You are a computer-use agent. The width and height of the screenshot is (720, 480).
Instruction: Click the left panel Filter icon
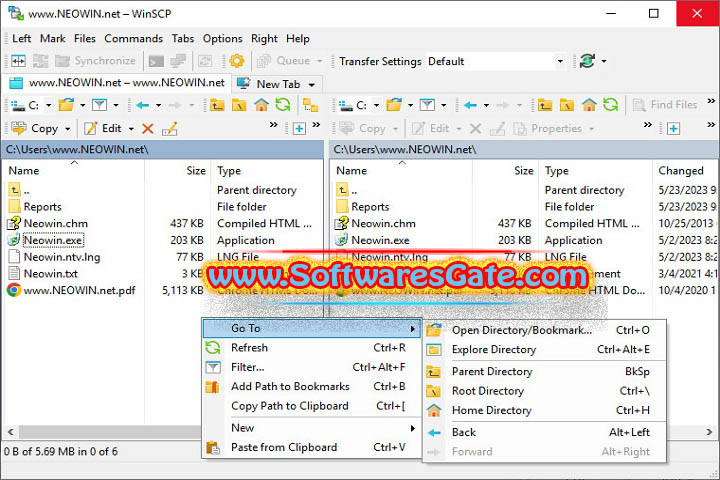tap(99, 105)
